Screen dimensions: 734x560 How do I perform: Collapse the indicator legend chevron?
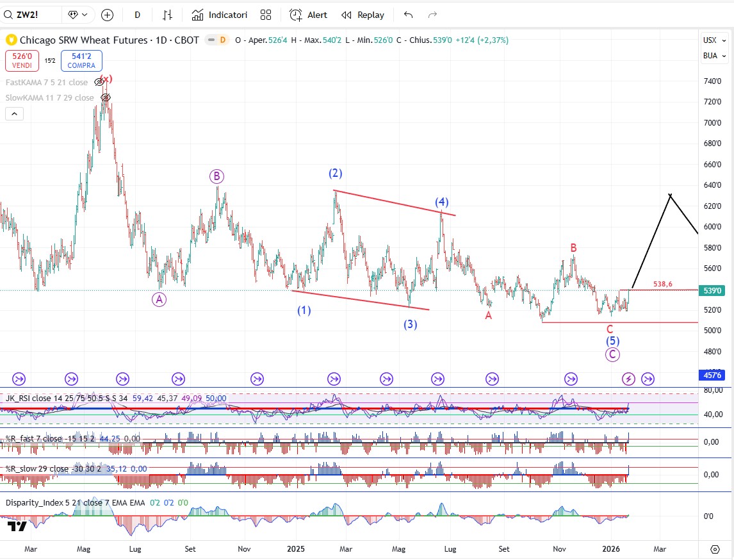[x=15, y=114]
